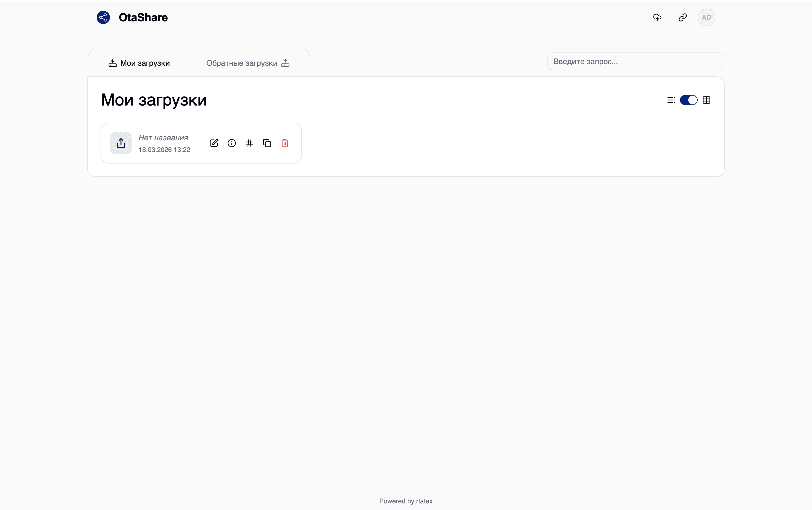Toggle the list/grid view switch
812x510 pixels.
(689, 100)
